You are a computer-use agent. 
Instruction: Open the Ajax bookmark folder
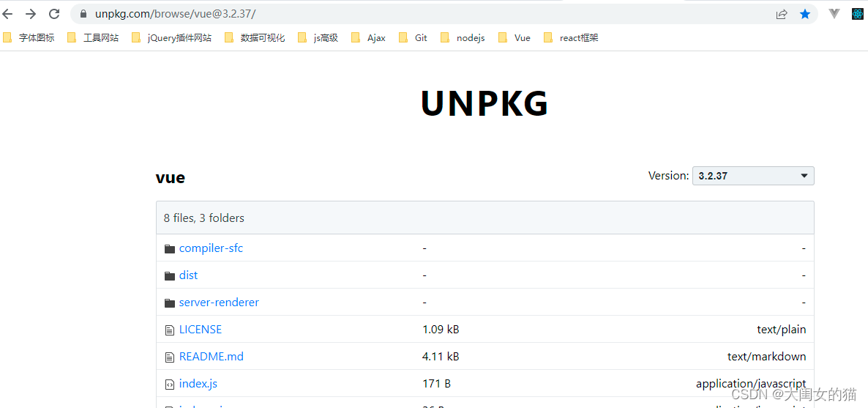(368, 37)
